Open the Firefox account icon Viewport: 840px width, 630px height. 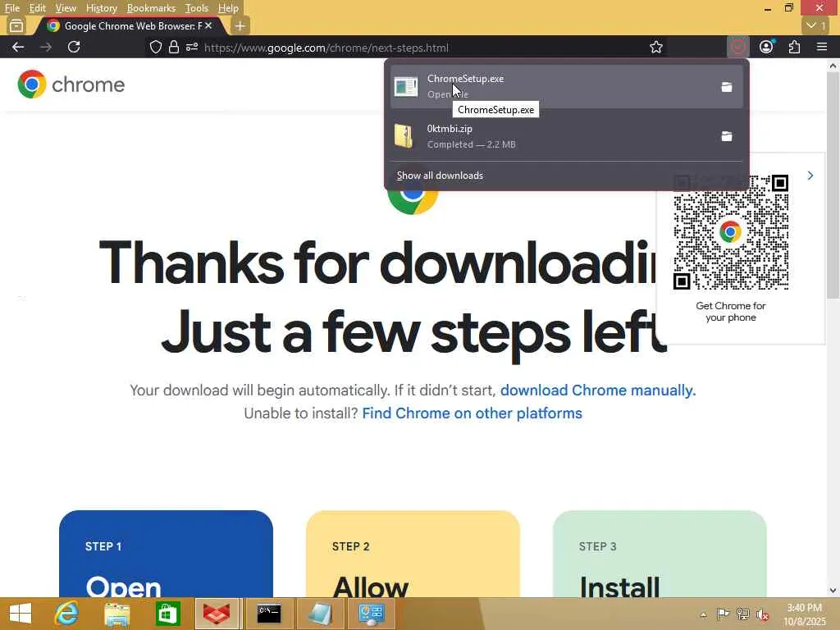(x=766, y=47)
